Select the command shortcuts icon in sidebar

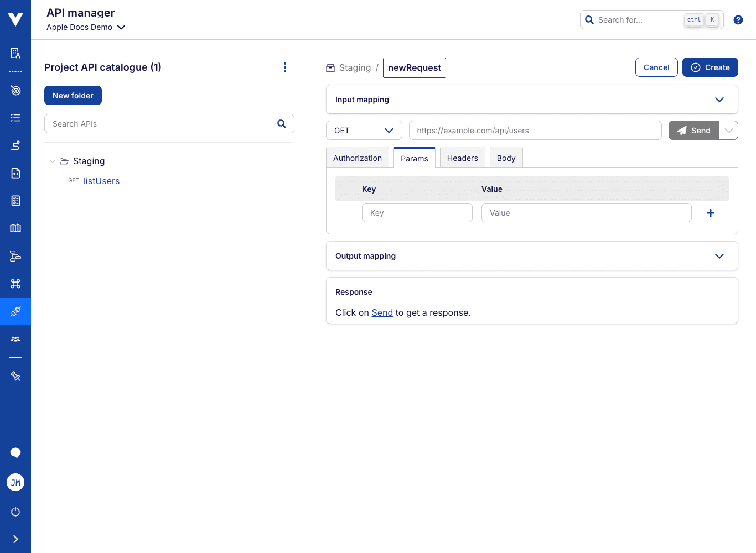point(15,284)
